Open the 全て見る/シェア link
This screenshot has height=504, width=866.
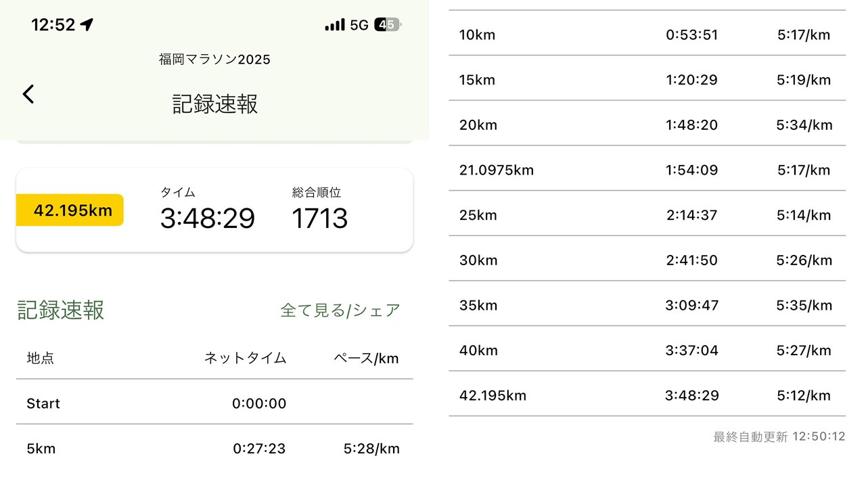point(340,311)
